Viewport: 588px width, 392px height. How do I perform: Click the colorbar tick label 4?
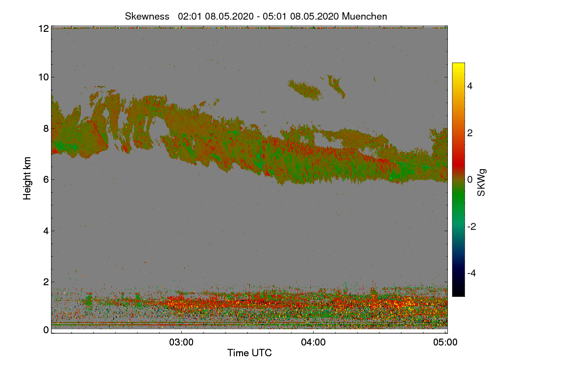469,86
